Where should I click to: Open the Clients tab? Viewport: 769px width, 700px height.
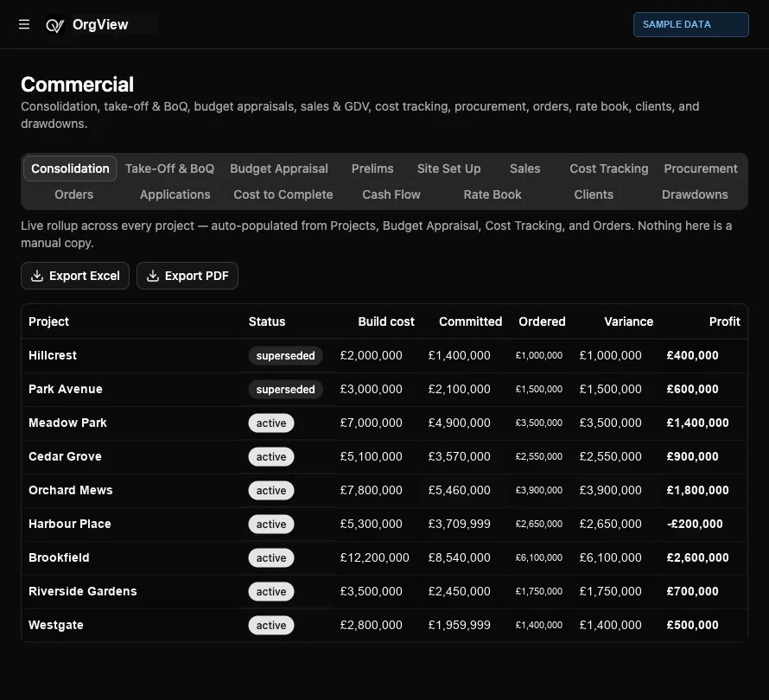[x=594, y=194]
